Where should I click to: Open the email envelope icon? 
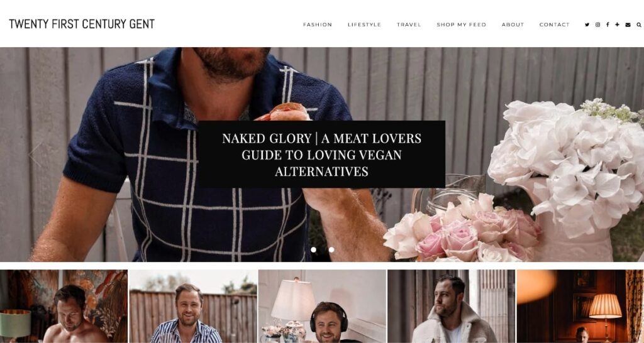[628, 24]
